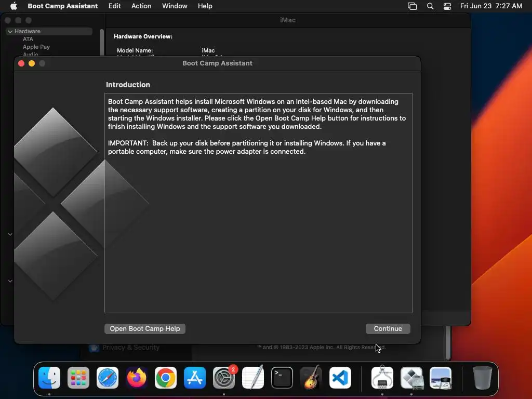
Task: Open the Help menu
Action: [205, 6]
